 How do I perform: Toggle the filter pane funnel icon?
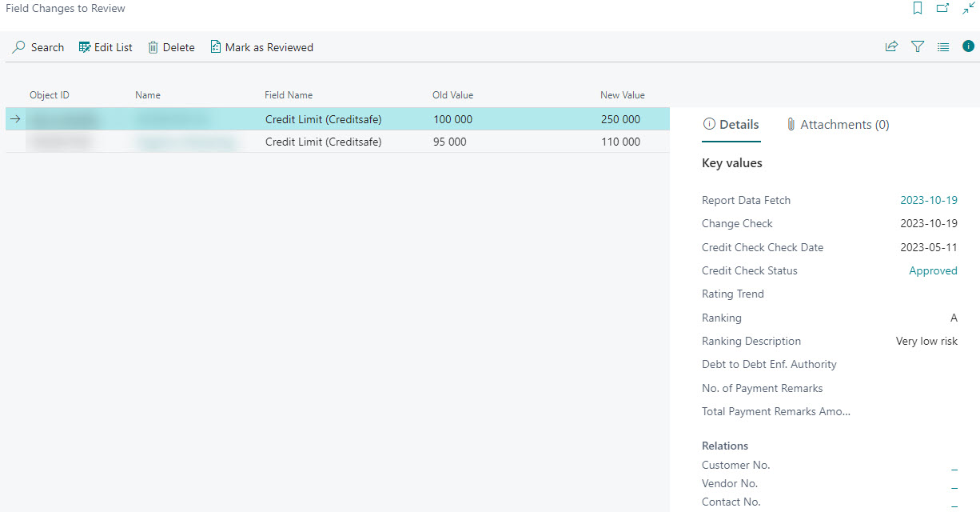918,47
